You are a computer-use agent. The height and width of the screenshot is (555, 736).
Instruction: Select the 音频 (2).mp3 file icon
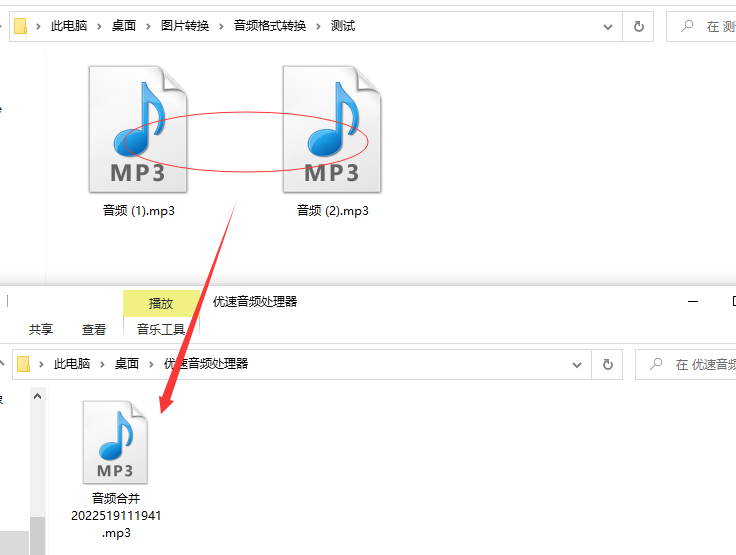[x=332, y=129]
